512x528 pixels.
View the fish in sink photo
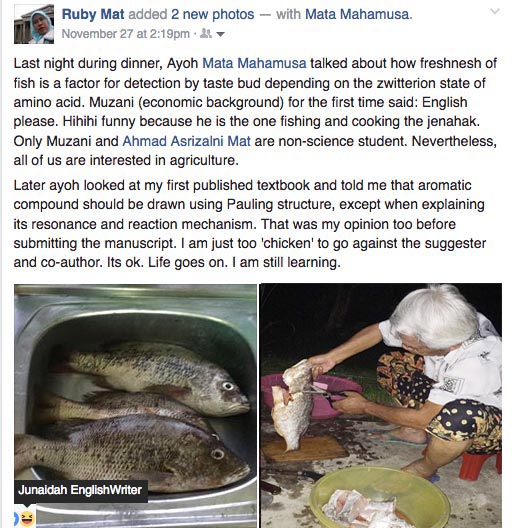pos(135,405)
